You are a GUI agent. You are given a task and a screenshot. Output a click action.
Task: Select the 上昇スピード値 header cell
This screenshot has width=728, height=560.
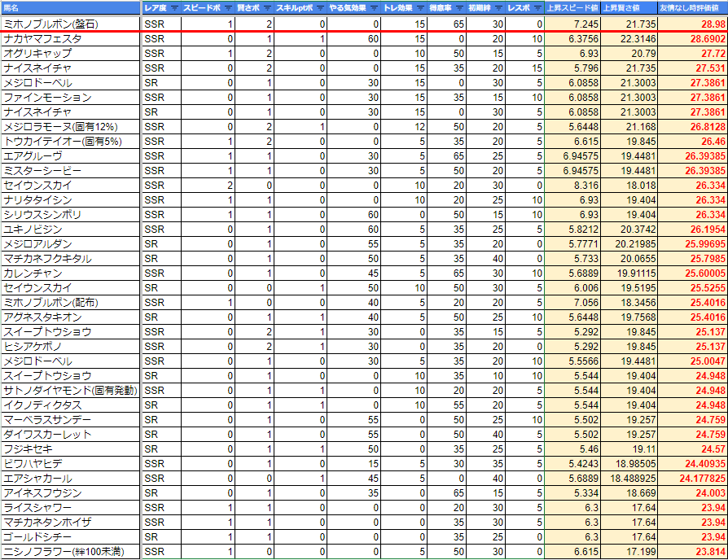[572, 8]
